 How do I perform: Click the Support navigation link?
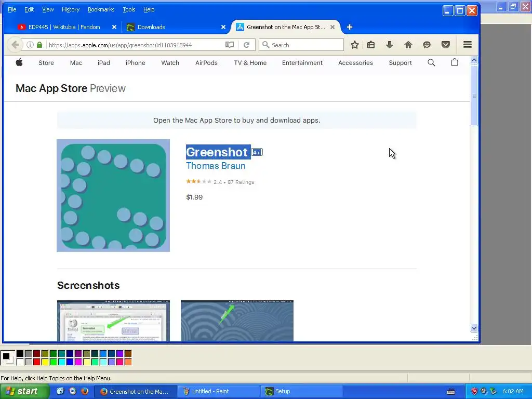pos(400,63)
